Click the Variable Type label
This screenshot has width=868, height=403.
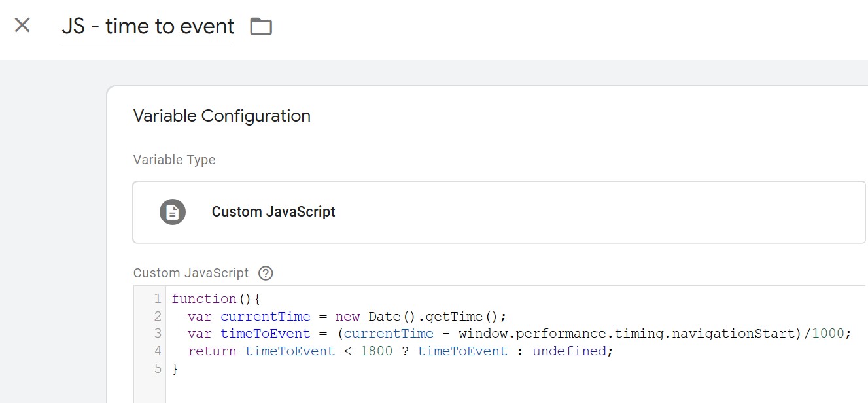point(174,160)
